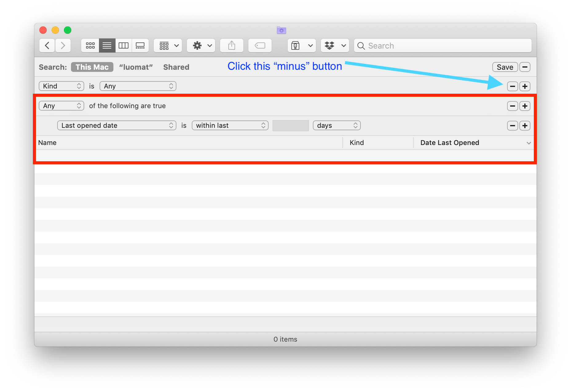The image size is (571, 392).
Task: Click the Save search button
Action: tap(505, 67)
